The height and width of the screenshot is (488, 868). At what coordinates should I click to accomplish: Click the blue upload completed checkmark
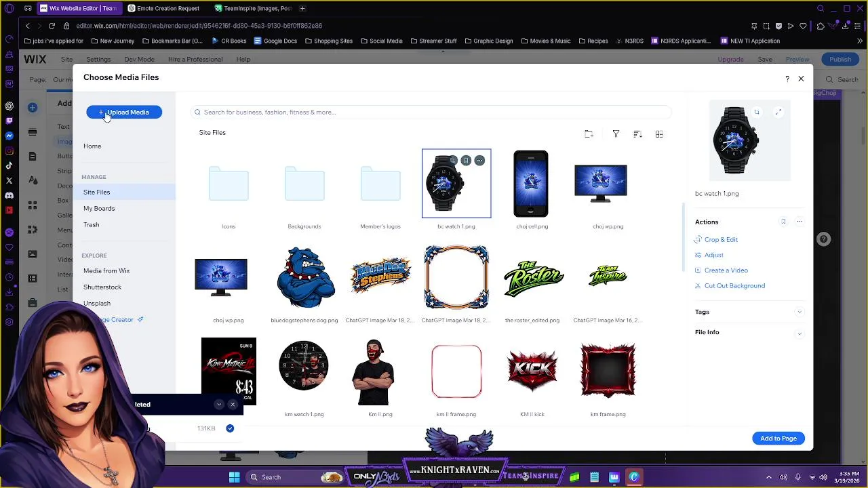[230, 428]
